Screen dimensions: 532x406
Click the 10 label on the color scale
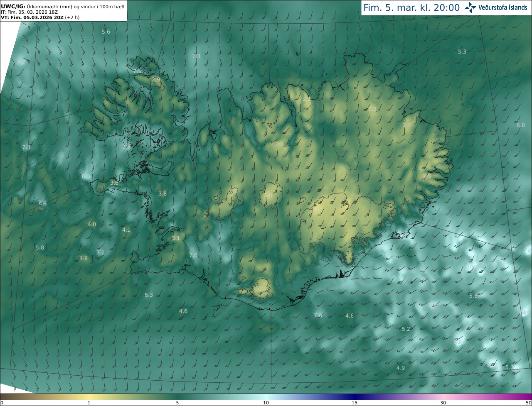[x=266, y=403]
